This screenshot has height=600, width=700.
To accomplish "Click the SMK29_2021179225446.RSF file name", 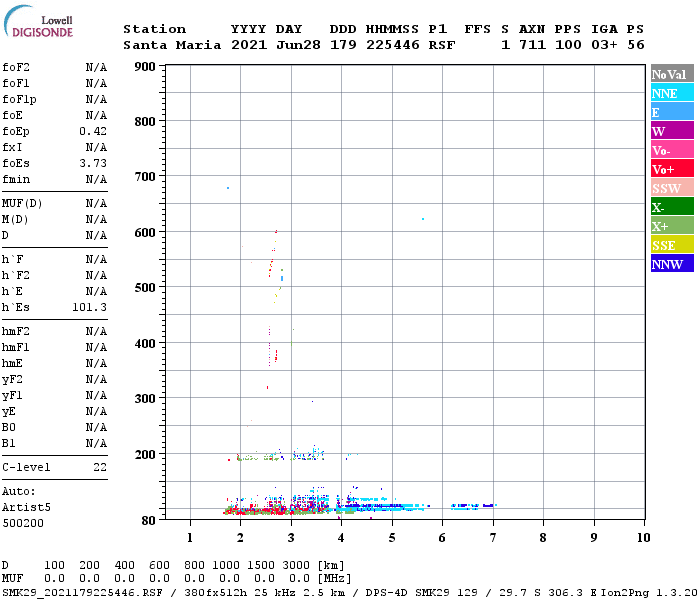I will click(82, 593).
